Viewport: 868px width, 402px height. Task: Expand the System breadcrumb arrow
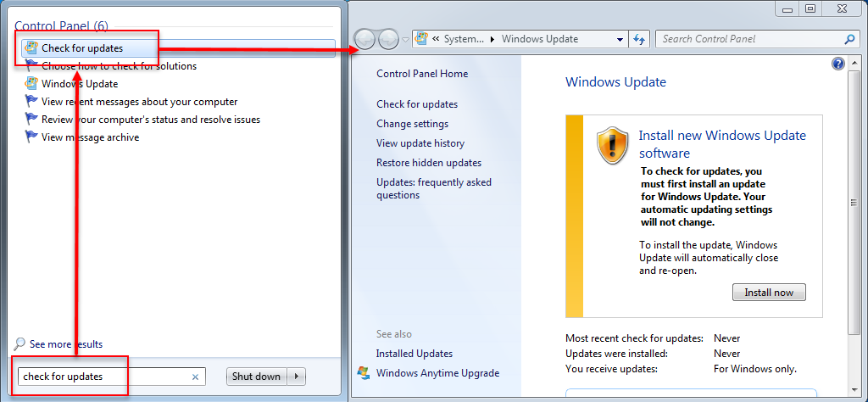[x=492, y=39]
